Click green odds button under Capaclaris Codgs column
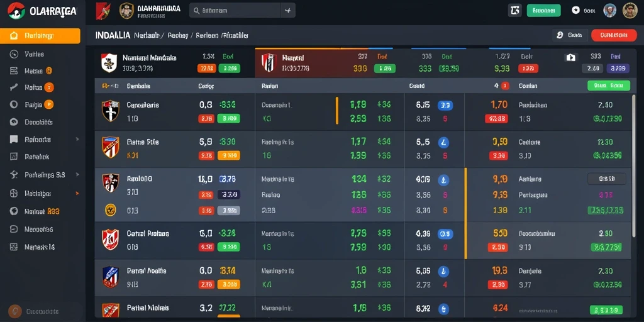 229,119
